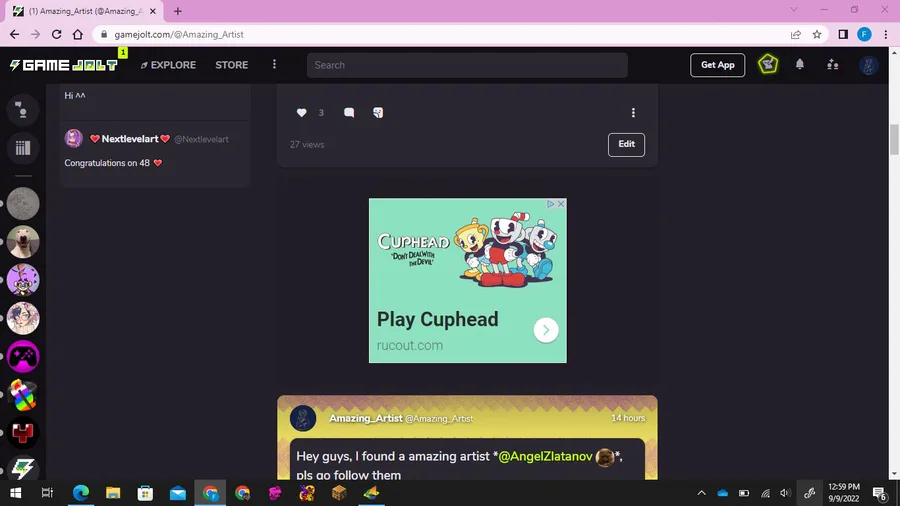Click Nextlevelart's avatar in the comment

73,138
